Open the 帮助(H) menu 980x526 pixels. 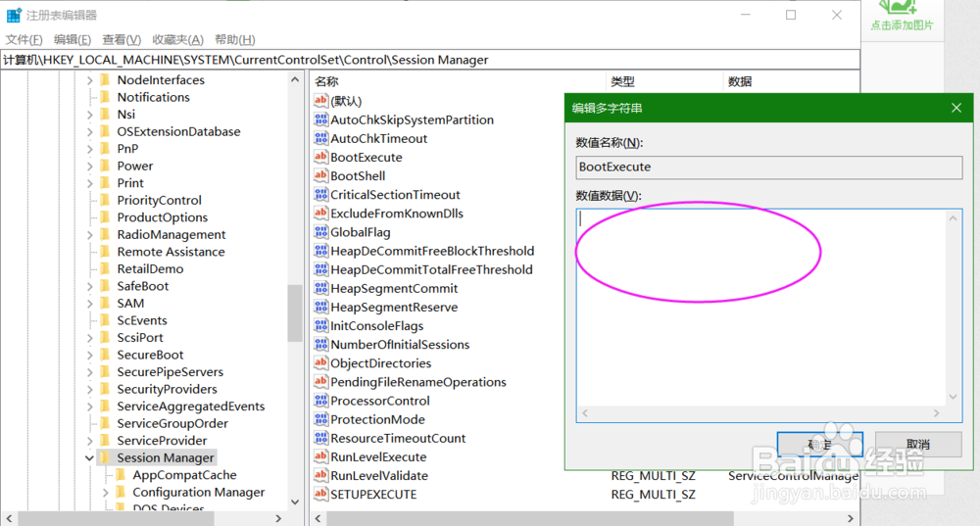point(235,39)
